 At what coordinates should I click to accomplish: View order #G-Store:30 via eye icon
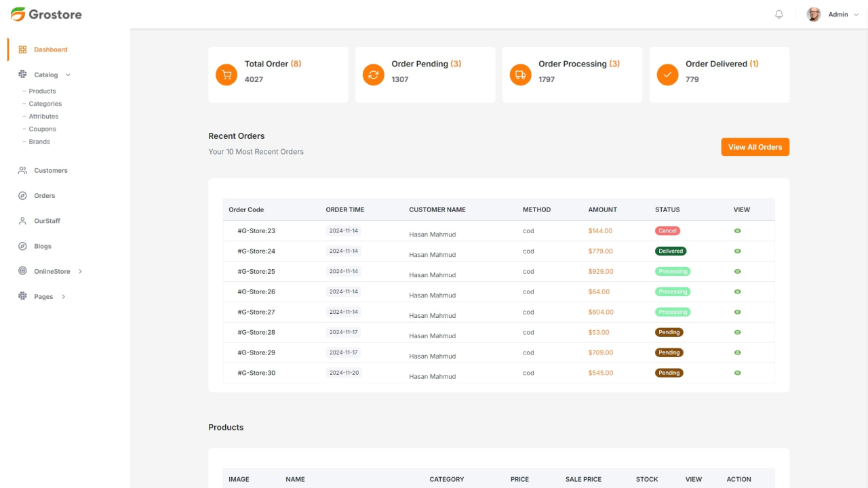tap(737, 373)
